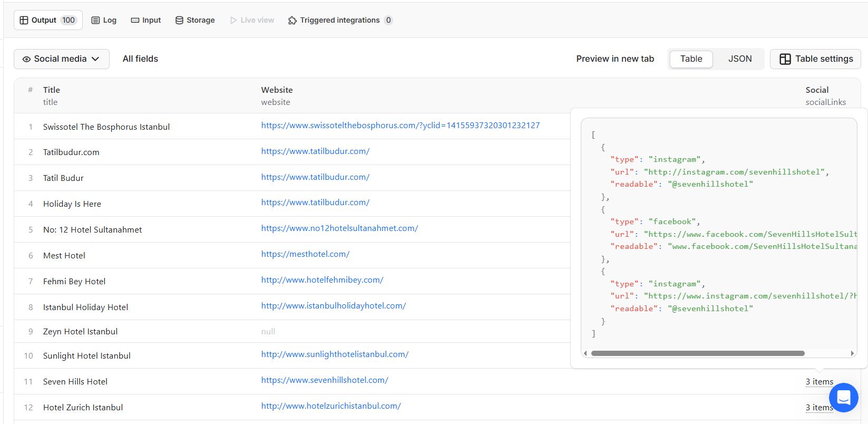
Task: Open Triggered integrations tab
Action: [340, 20]
